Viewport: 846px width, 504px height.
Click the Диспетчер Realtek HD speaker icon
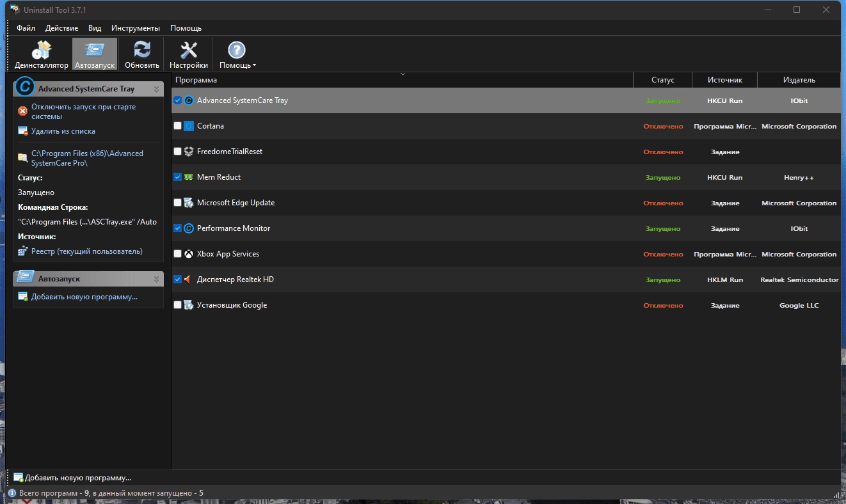[x=189, y=280]
